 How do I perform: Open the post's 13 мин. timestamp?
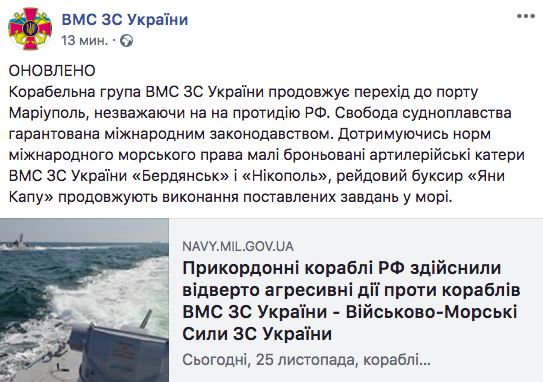tap(84, 41)
